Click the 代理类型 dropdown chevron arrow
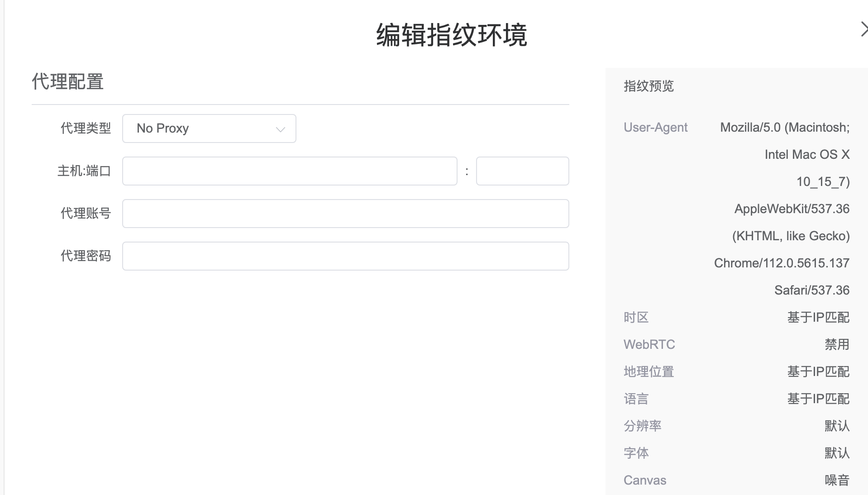868x495 pixels. click(281, 129)
